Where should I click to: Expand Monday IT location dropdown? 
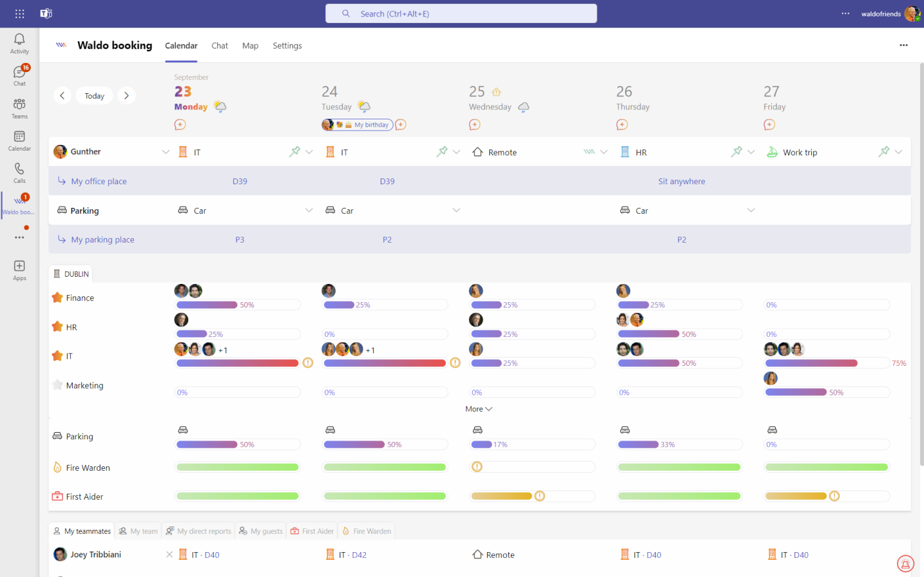(310, 152)
